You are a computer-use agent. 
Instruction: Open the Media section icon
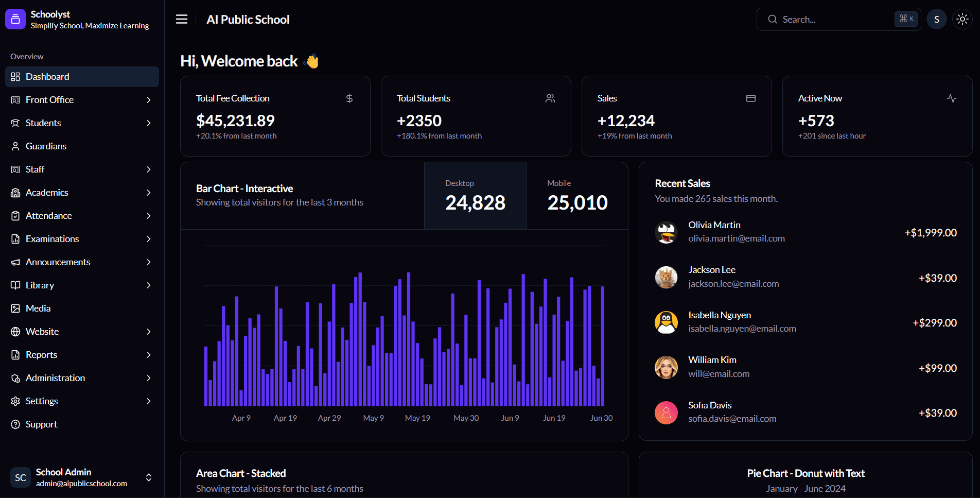16,308
